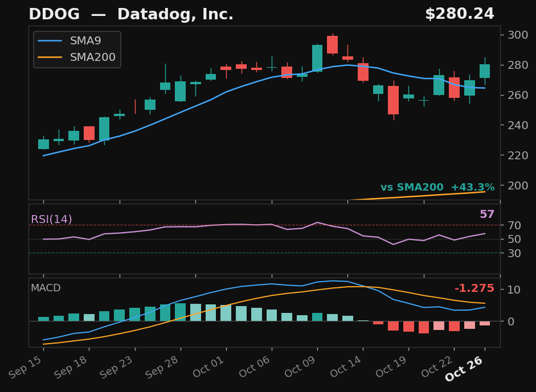This screenshot has width=536, height=392.
Task: Click the DDOG — Datadog, Inc. title
Action: coord(131,14)
